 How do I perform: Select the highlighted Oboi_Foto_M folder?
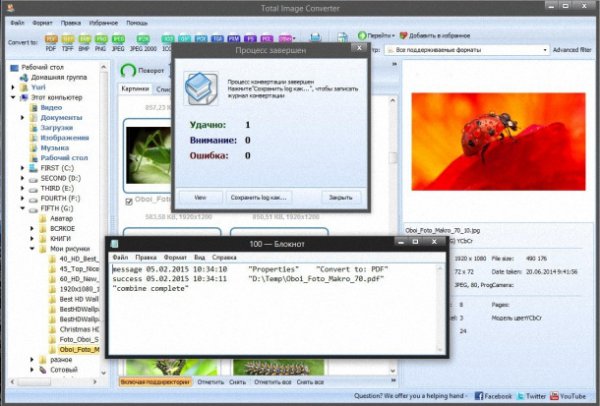pos(79,349)
